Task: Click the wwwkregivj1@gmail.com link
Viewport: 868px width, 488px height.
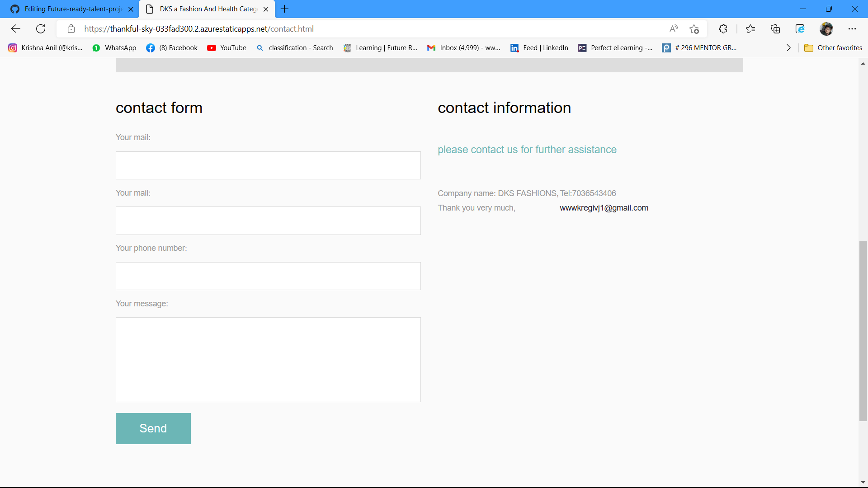Action: 604,208
